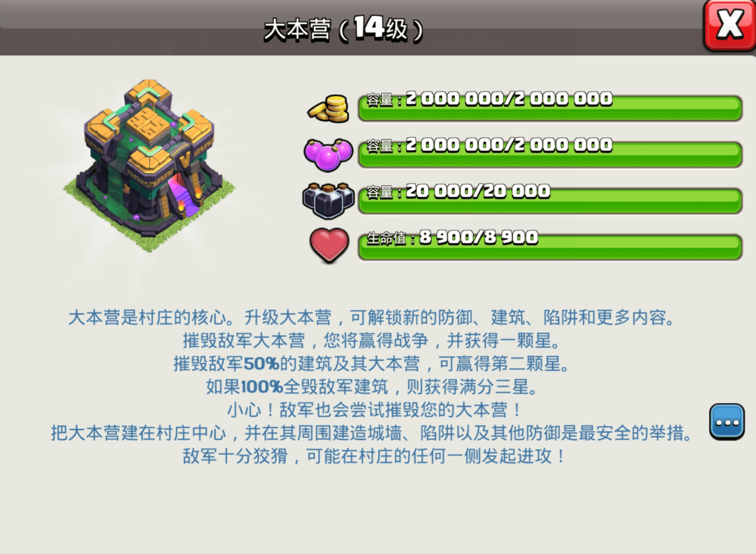This screenshot has width=756, height=554.
Task: Click the line mentioning 50% 的建筑
Action: 371,364
